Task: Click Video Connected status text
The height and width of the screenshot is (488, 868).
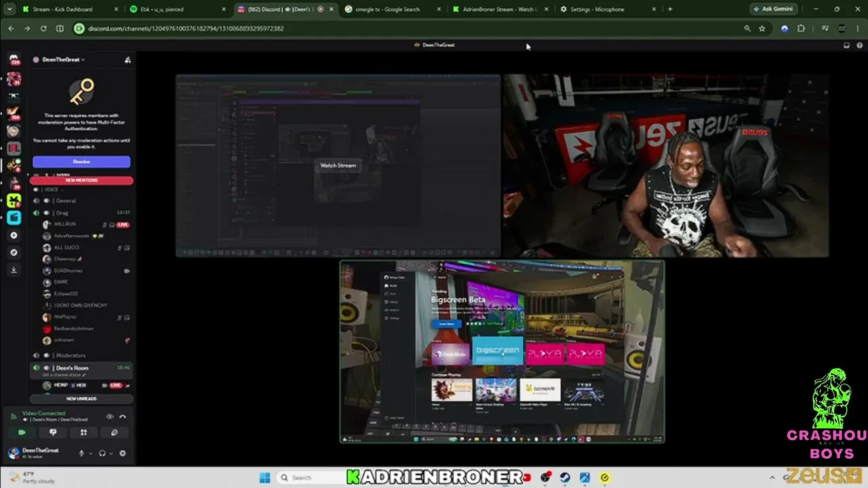Action: 43,413
